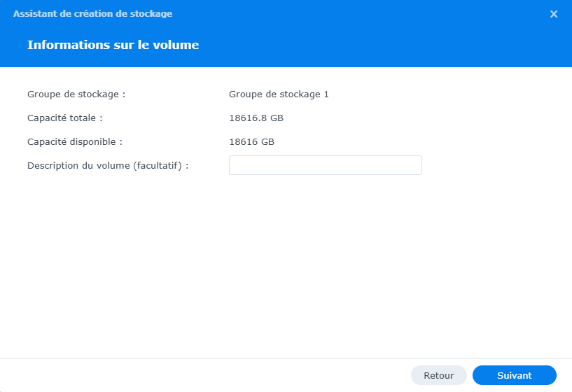
Task: Click the footer gap between Retour and Suivant
Action: [x=469, y=375]
